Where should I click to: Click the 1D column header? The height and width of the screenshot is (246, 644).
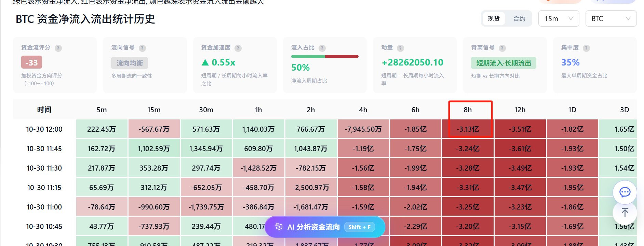572,110
